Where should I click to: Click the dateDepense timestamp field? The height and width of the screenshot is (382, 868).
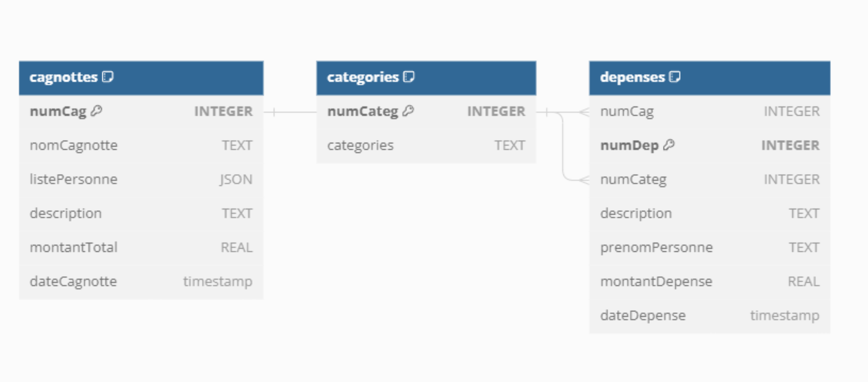click(x=709, y=315)
